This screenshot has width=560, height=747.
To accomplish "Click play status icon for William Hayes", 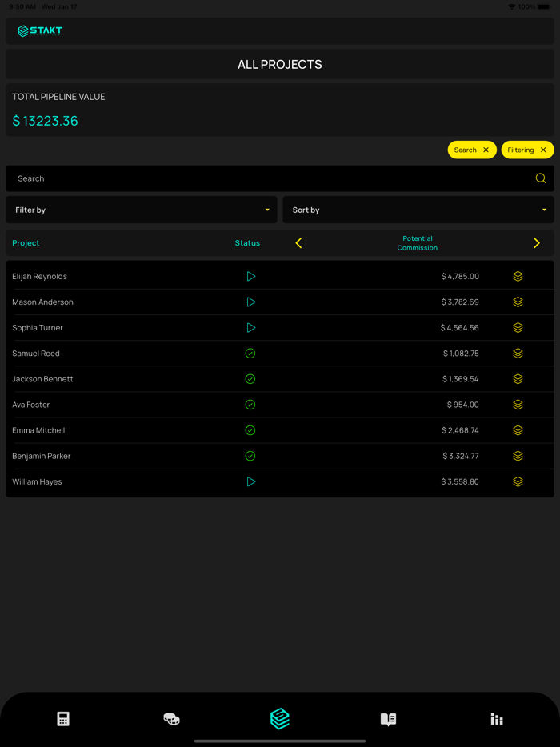I will (x=251, y=482).
